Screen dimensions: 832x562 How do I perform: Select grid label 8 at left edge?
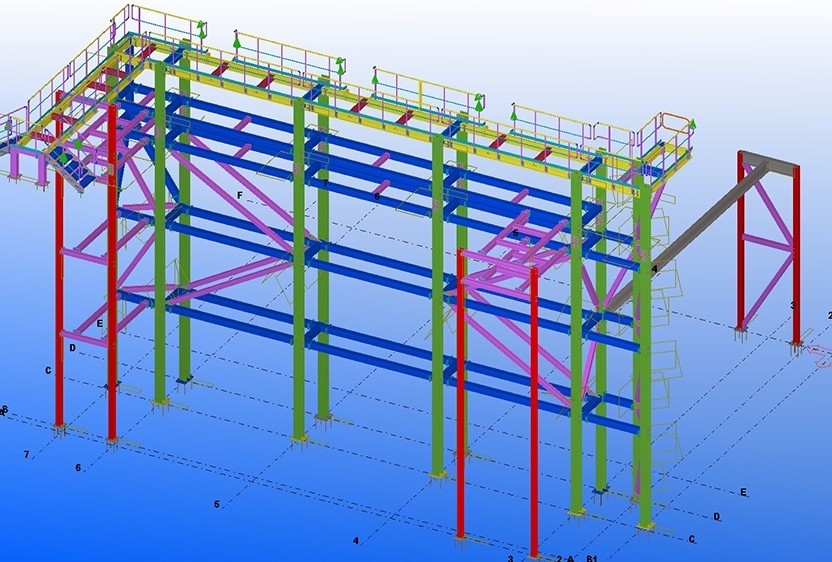(x=5, y=410)
